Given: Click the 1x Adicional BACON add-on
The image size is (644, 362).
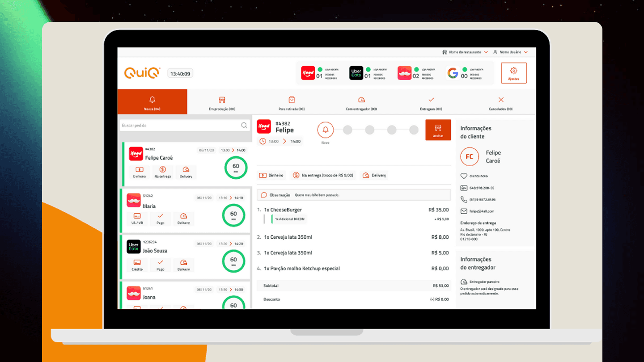Looking at the screenshot, I should 290,219.
